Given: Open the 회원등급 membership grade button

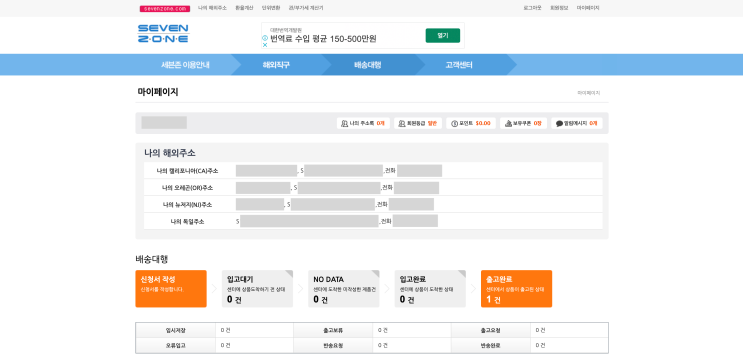Looking at the screenshot, I should (x=418, y=123).
